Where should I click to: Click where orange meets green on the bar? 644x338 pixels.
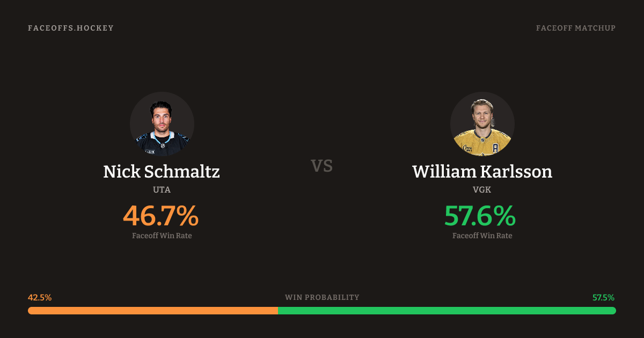[x=278, y=311]
